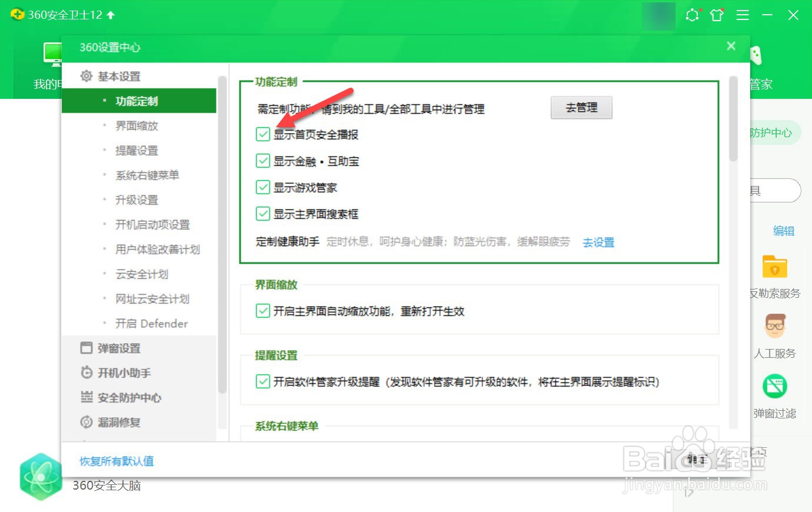Click the 弹窗设置 window icon
This screenshot has height=512, width=812.
[86, 348]
